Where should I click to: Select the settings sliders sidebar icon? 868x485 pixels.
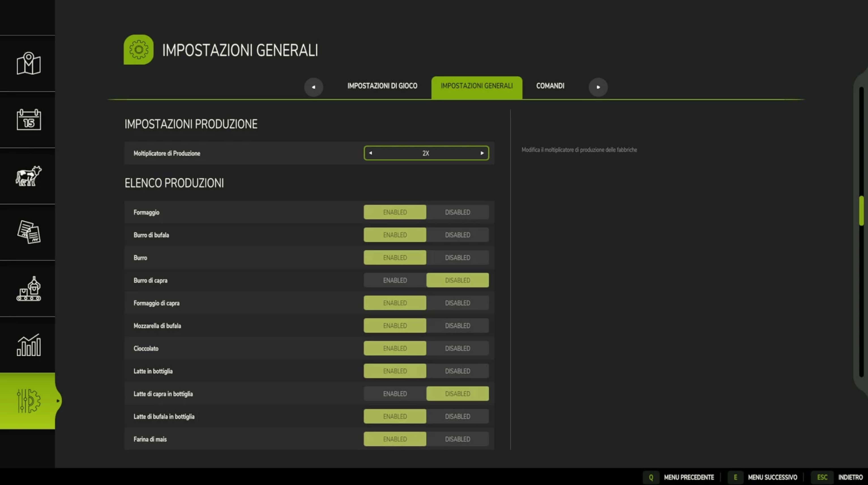pyautogui.click(x=28, y=401)
